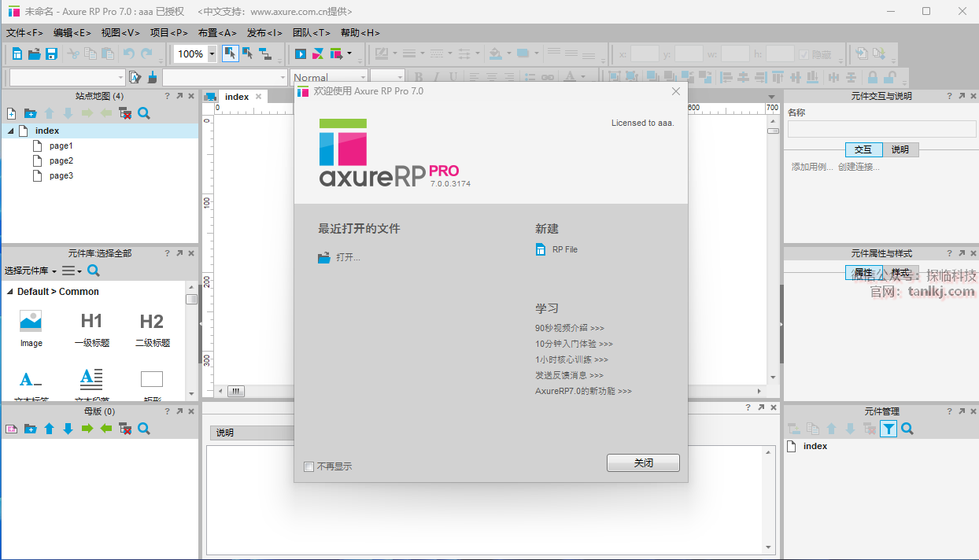Toggle the 隐藏 checkbox in toolbar

804,54
